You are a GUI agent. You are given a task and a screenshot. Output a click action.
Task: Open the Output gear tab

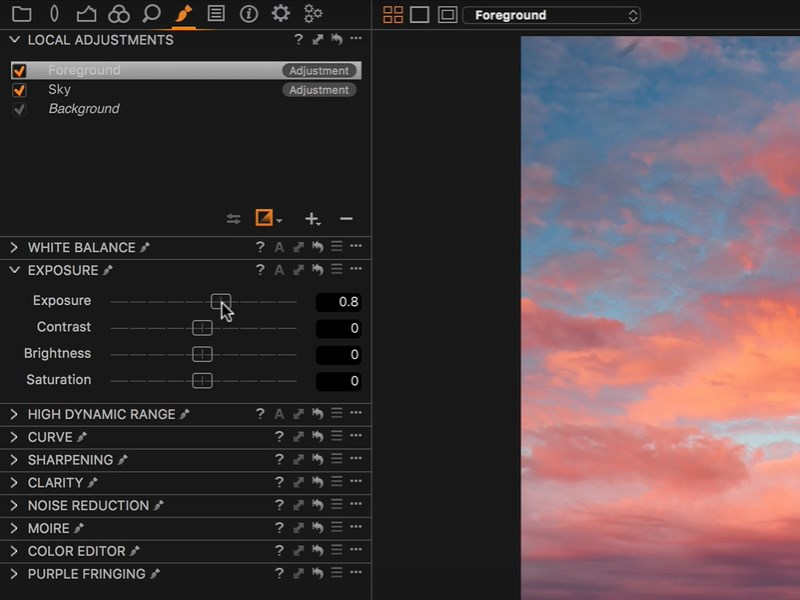coord(281,14)
